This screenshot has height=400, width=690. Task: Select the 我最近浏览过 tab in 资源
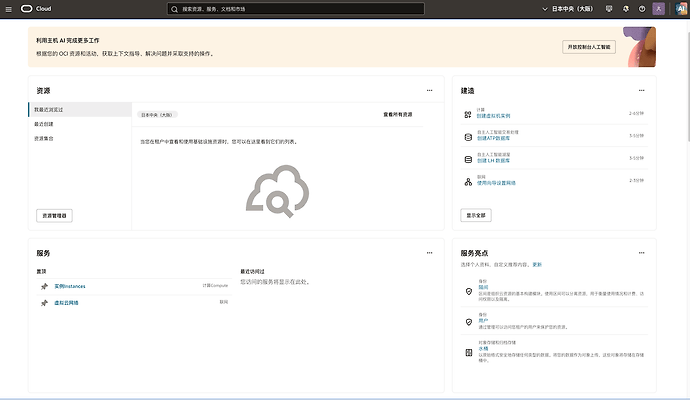pyautogui.click(x=80, y=110)
